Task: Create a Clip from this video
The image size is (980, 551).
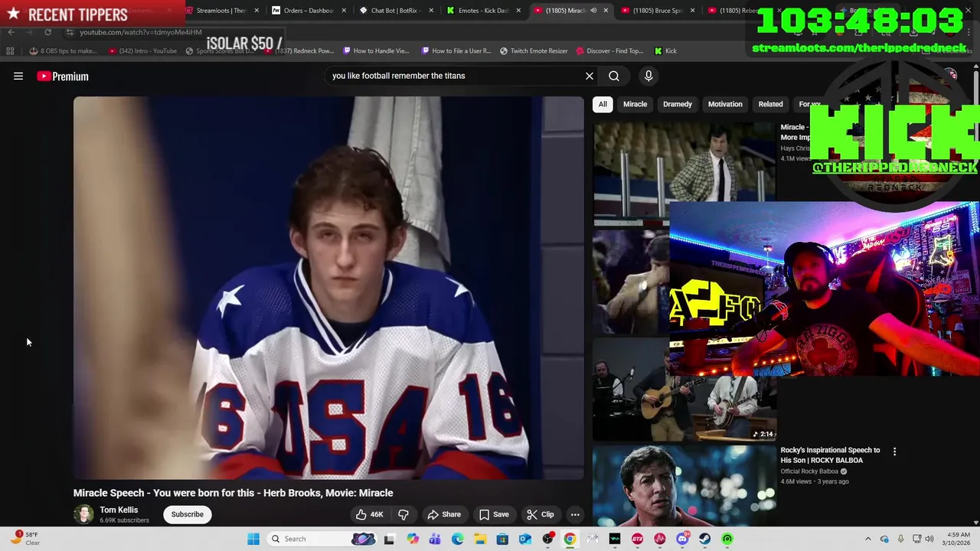Action: pyautogui.click(x=540, y=514)
